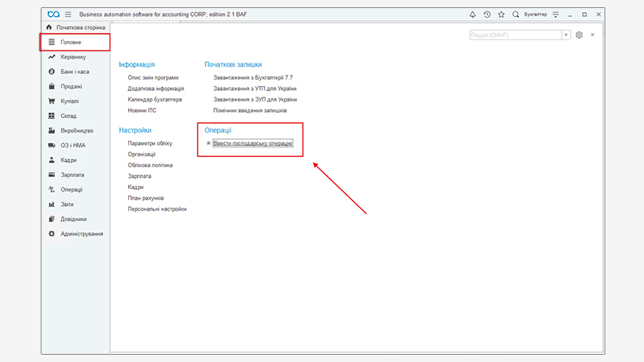Open the Склад section in sidebar
This screenshot has height=362, width=644.
coord(71,116)
